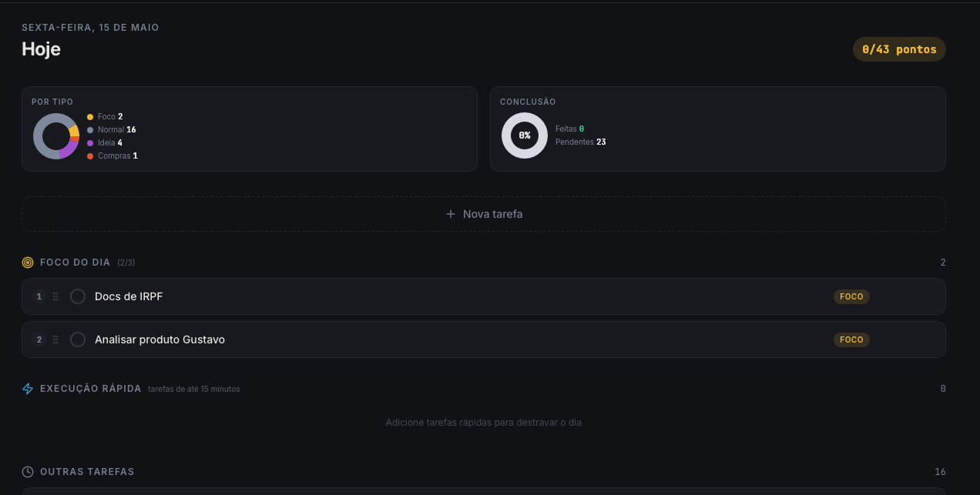Image resolution: width=980 pixels, height=495 pixels.
Task: Click the Sexta-feira, 15 de maio date
Action: 90,28
